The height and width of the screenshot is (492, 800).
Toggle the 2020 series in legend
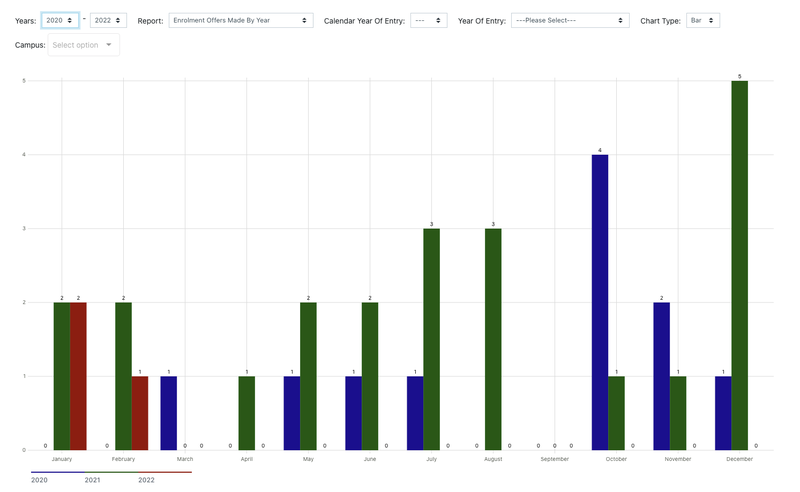click(40, 480)
